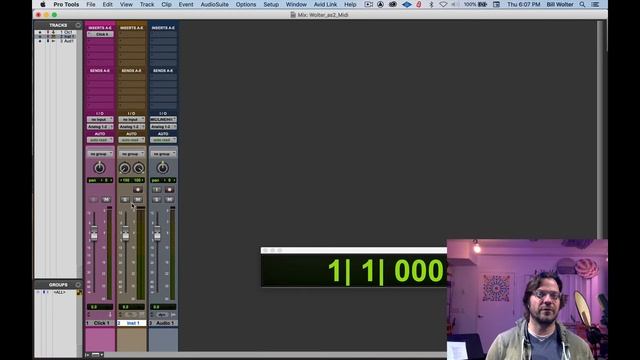Toggle input monitoring on Audio 1
The image size is (640, 360).
tap(156, 189)
